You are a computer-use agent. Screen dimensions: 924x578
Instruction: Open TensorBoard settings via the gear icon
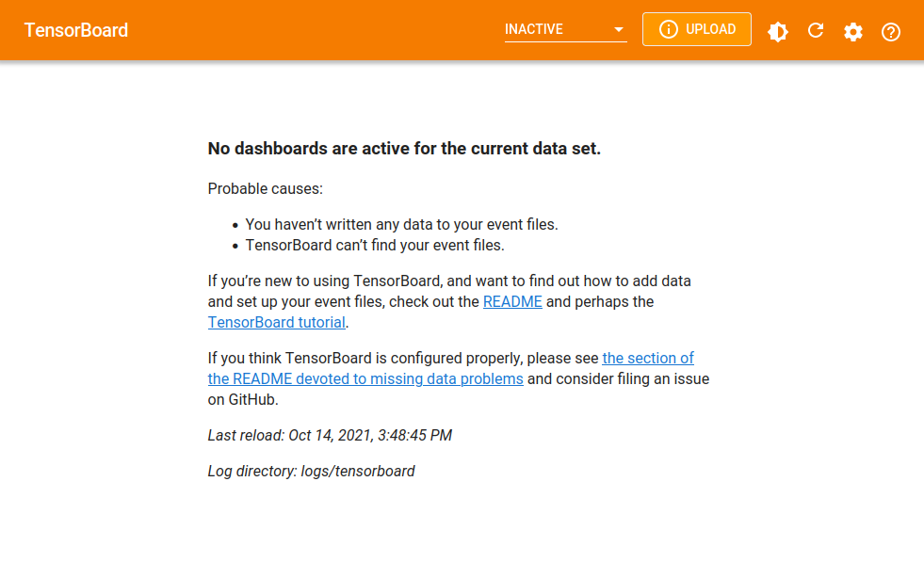coord(853,31)
